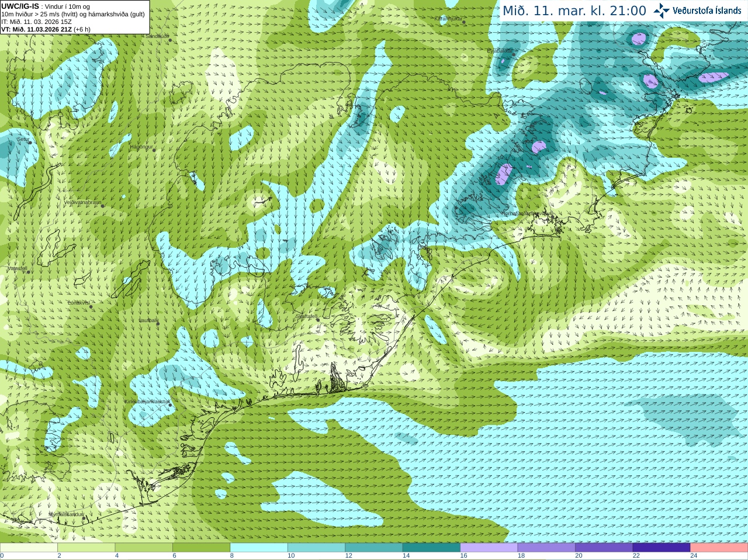Click the 'Veðurstofa Íslands' logo text
Viewport: 748px width, 560px height.
pyautogui.click(x=707, y=11)
